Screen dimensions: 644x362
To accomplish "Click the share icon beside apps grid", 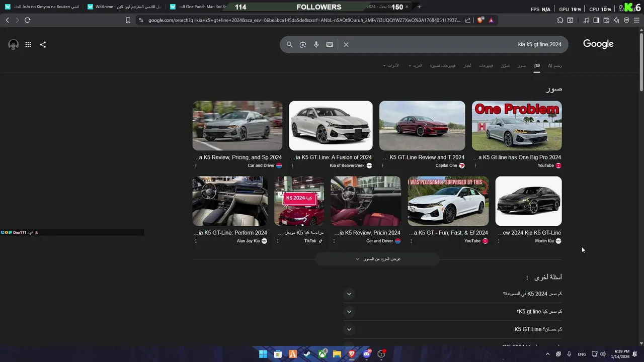I will [x=43, y=44].
